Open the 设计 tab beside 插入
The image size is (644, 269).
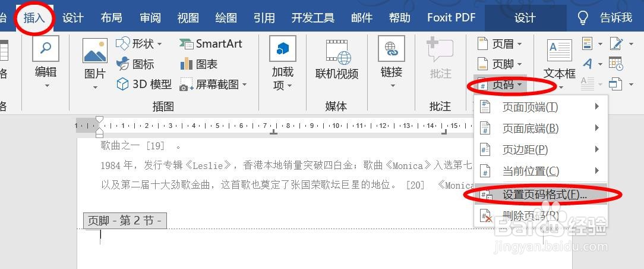coord(72,18)
